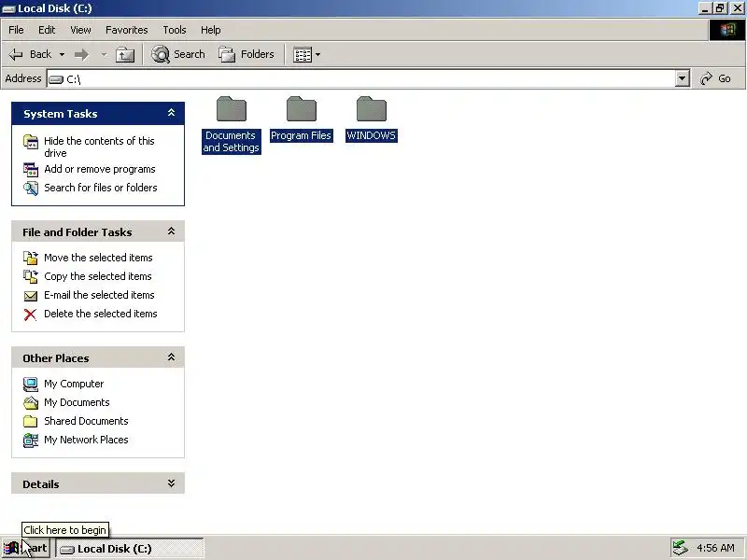Click Delete the selected items
The height and width of the screenshot is (560, 747).
pos(101,314)
